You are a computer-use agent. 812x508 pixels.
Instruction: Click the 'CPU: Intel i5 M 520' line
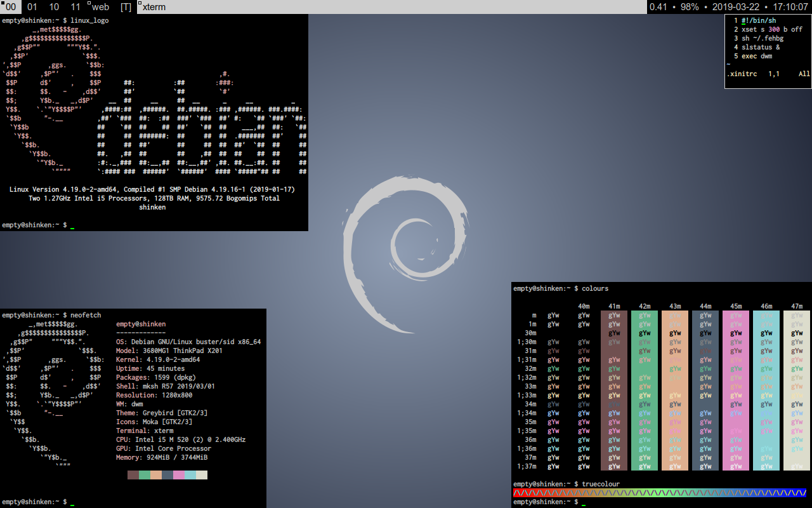tap(181, 439)
